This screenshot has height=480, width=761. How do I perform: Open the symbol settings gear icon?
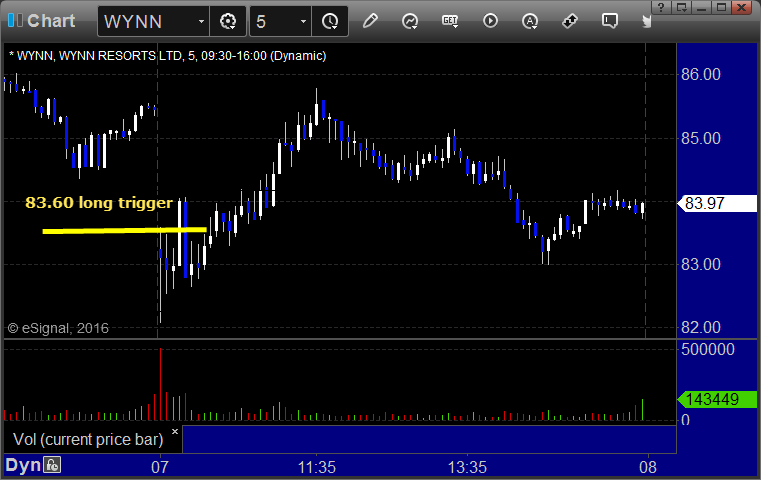[x=228, y=21]
